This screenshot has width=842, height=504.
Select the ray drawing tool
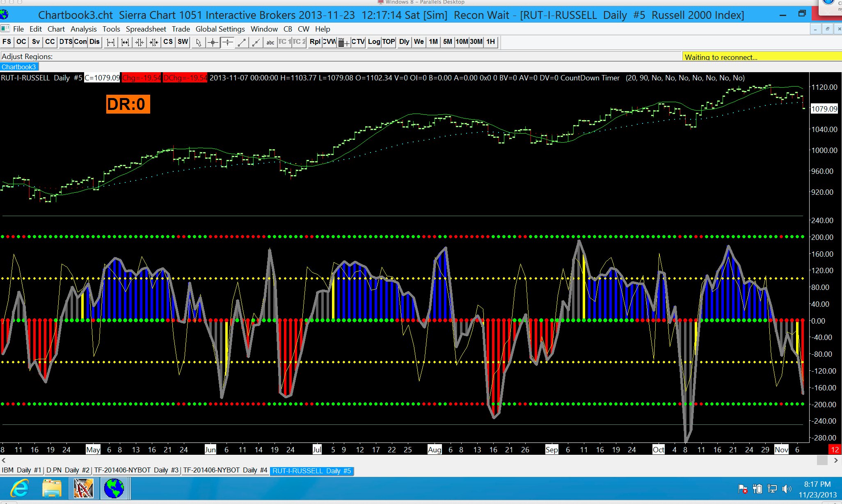click(256, 42)
